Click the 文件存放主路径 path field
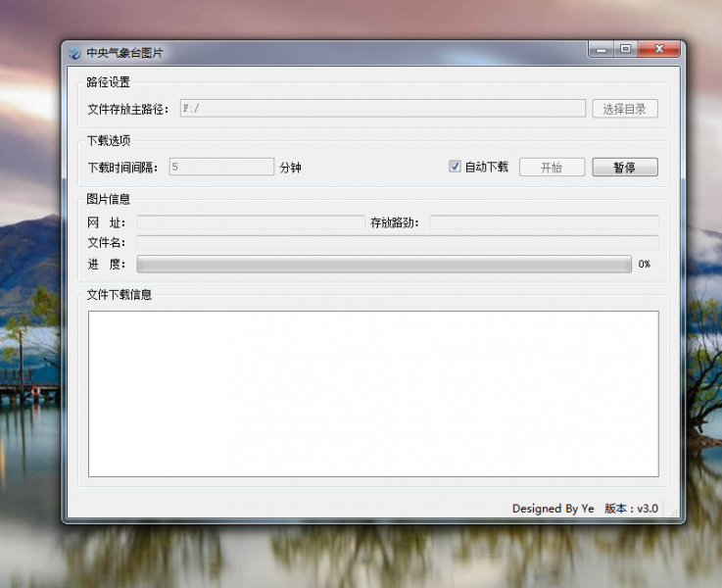This screenshot has width=722, height=588. [x=383, y=108]
